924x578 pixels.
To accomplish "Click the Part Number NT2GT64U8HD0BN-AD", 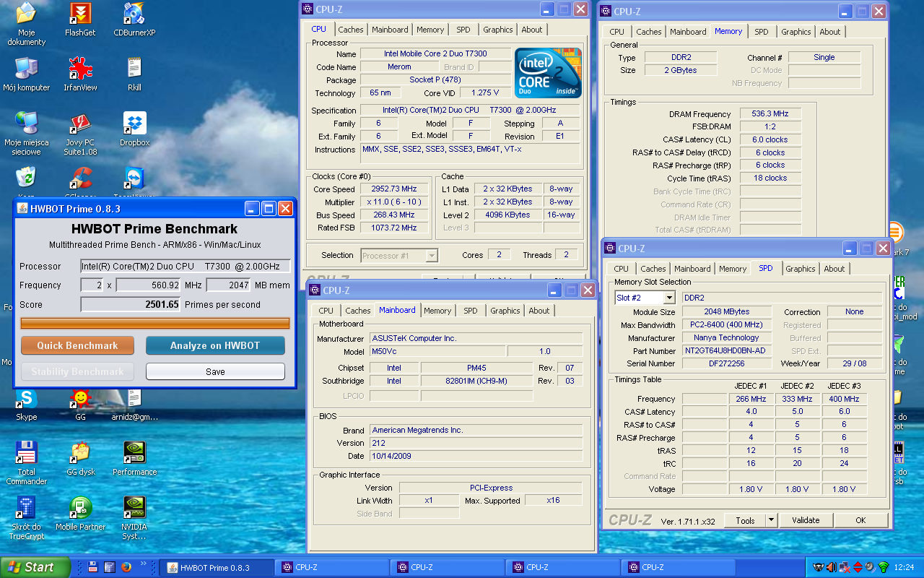I will (725, 350).
